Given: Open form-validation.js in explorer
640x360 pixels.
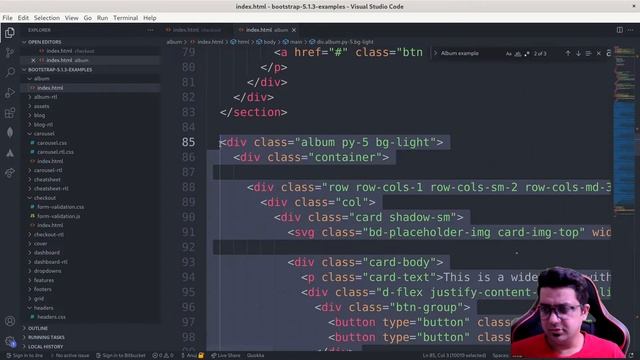Looking at the screenshot, I should click(58, 216).
